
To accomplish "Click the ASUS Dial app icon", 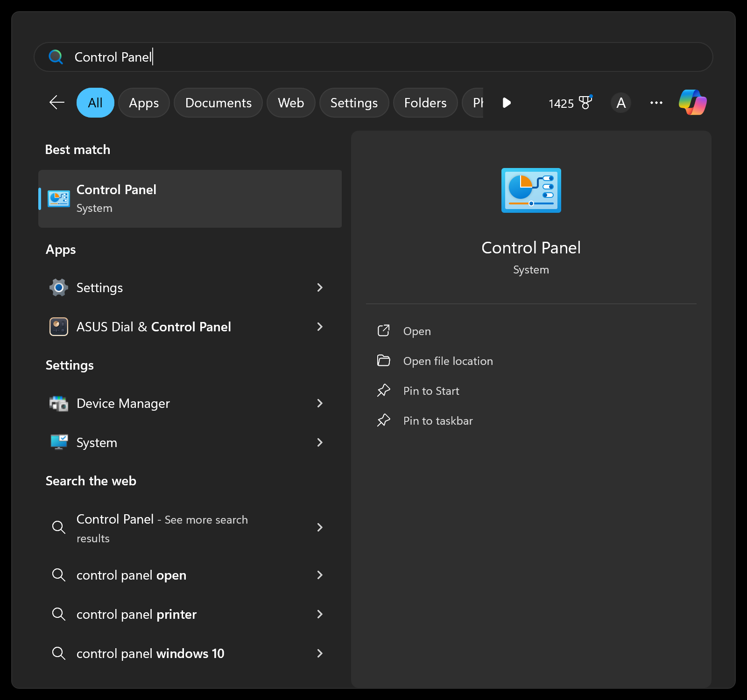I will click(59, 327).
